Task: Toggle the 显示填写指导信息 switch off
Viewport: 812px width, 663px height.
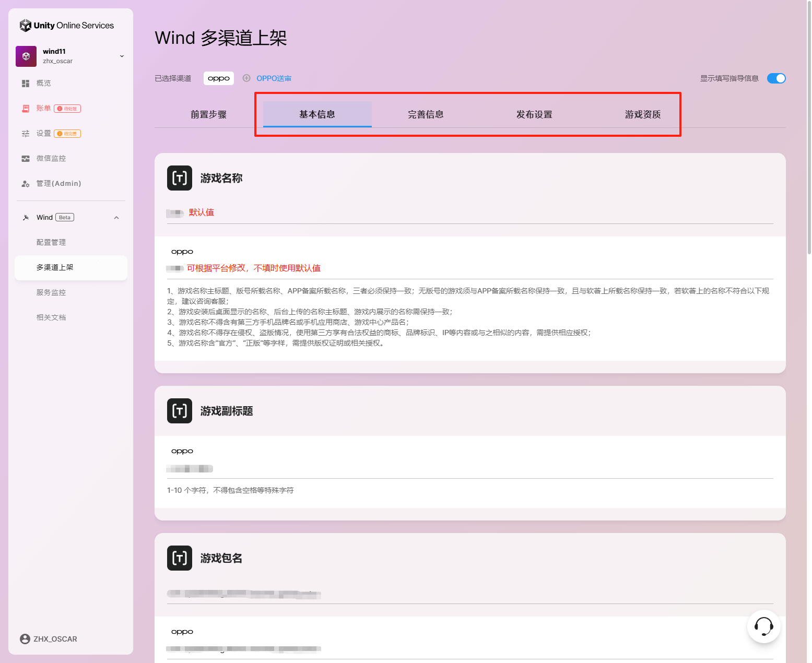Action: 776,78
